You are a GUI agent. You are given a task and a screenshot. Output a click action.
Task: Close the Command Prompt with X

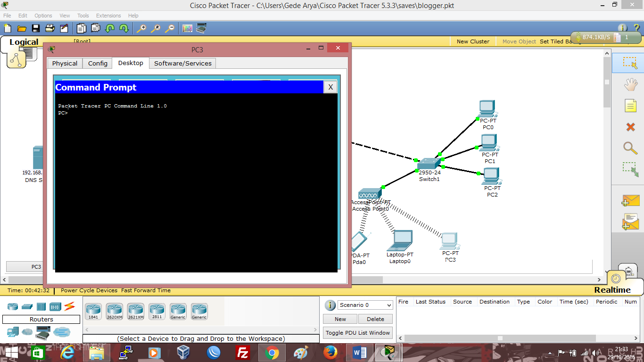330,87
